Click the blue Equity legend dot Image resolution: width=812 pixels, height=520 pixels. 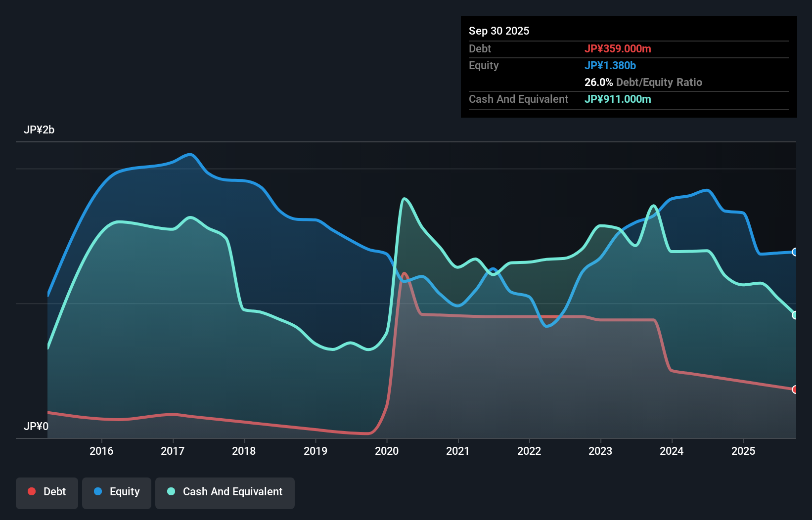pos(99,491)
